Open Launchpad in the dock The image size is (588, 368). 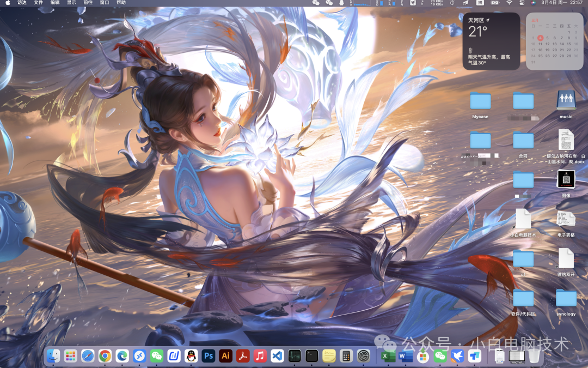[70, 355]
